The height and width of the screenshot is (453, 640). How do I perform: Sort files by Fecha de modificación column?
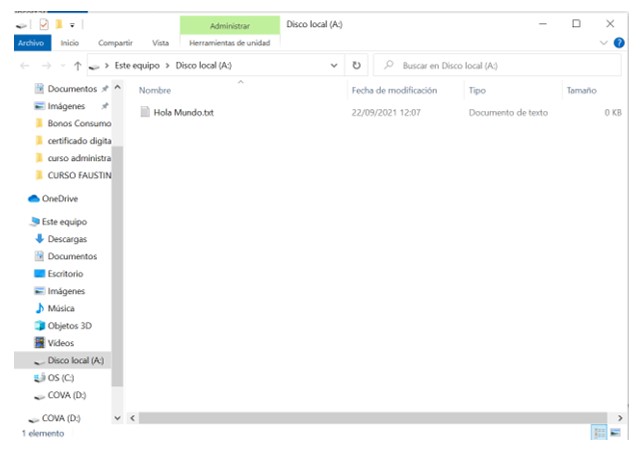(x=394, y=90)
